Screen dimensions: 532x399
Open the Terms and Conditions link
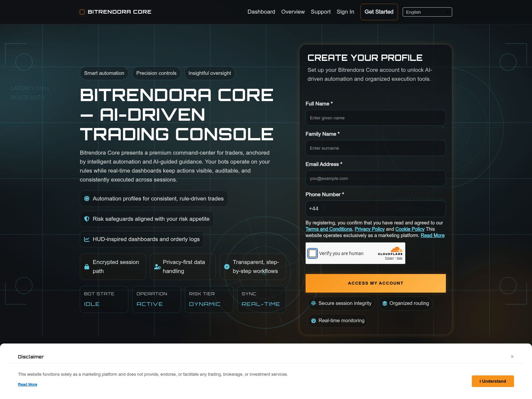tap(329, 229)
